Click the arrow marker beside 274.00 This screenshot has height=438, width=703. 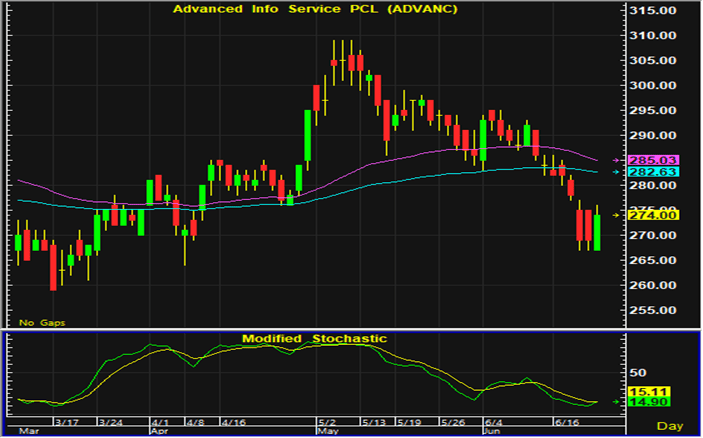point(616,215)
